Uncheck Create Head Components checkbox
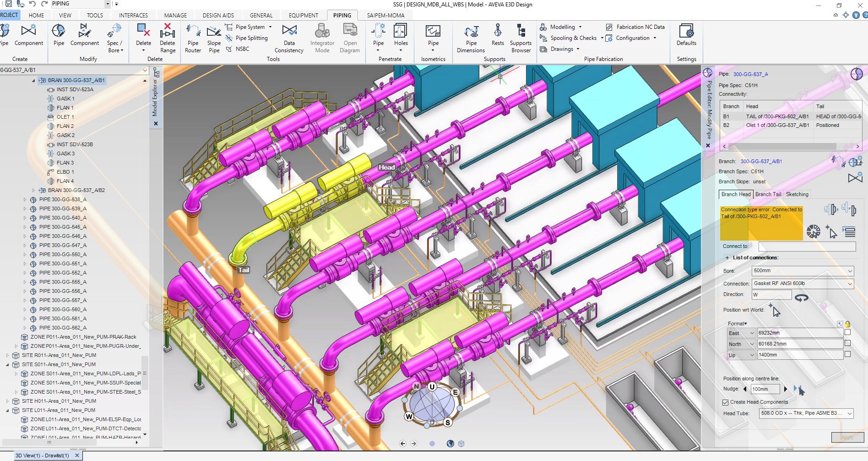The width and height of the screenshot is (868, 461). [x=726, y=402]
